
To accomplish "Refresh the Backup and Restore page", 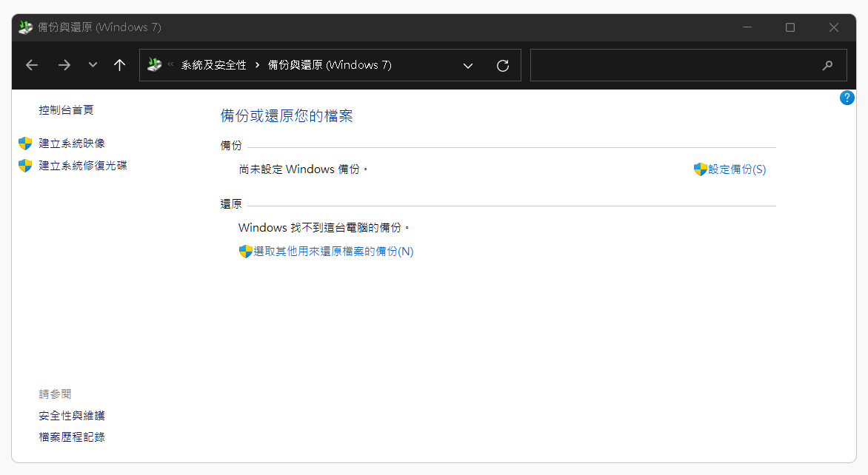I will point(503,66).
